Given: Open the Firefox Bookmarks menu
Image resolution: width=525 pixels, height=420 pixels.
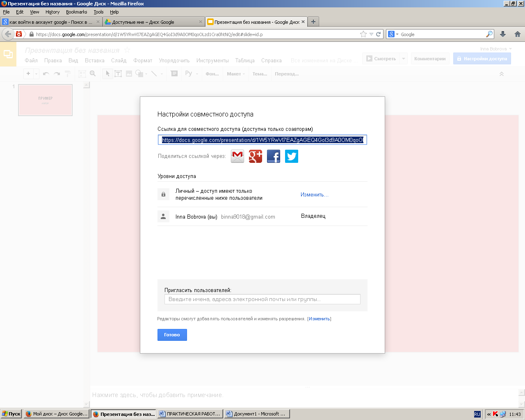Looking at the screenshot, I should point(77,12).
